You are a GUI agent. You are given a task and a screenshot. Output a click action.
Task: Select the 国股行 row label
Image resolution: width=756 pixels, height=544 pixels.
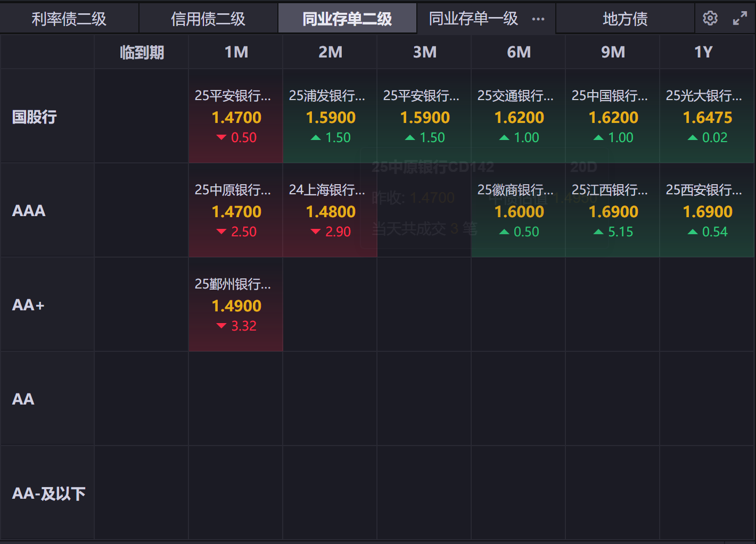35,117
